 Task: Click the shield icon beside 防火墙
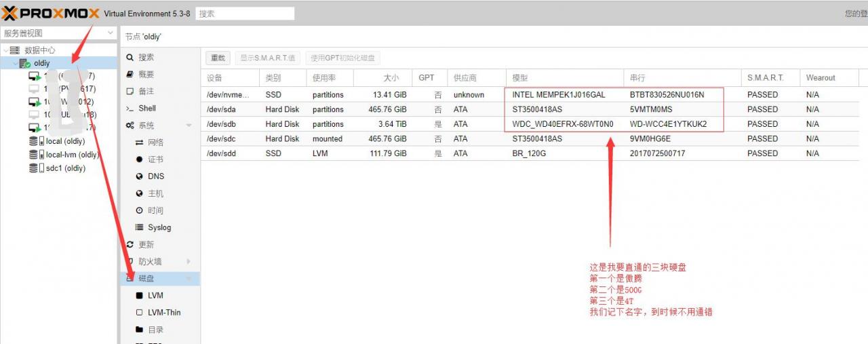[x=130, y=262]
